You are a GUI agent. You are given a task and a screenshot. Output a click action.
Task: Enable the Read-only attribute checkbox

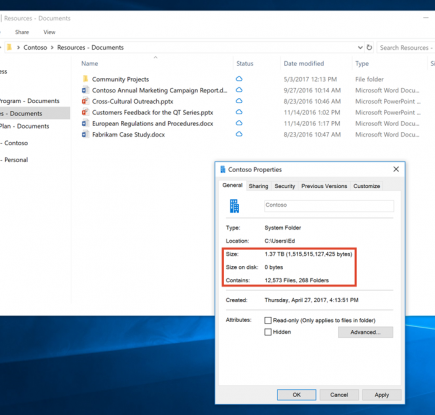[268, 320]
